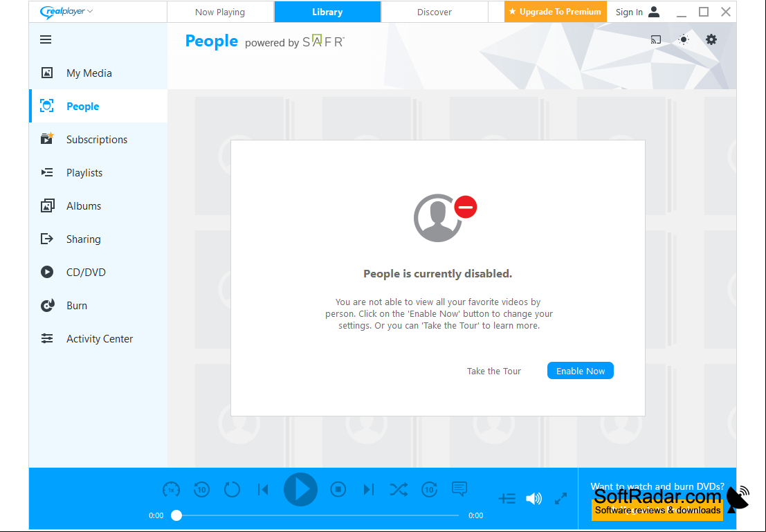
Task: Skip forward 10 seconds
Action: 430,489
